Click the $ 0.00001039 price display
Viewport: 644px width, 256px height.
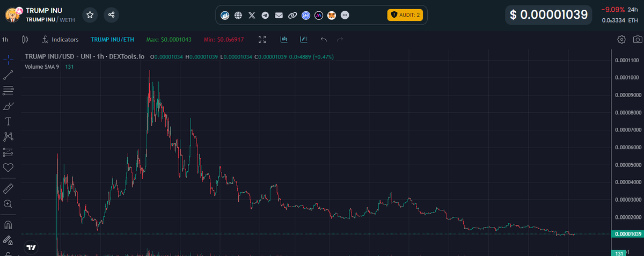point(549,14)
